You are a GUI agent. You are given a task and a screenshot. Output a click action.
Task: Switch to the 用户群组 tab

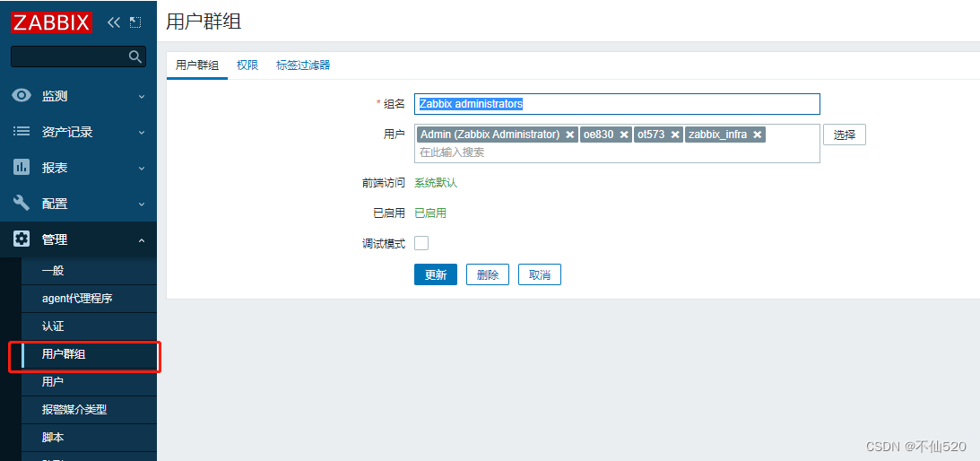pyautogui.click(x=197, y=65)
